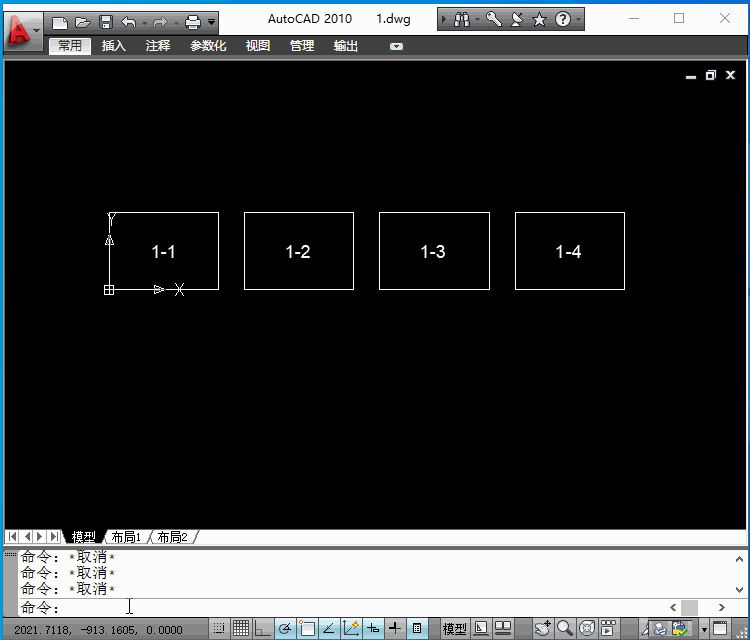The height and width of the screenshot is (640, 750).
Task: Open the 注释 ribbon tab
Action: tap(158, 46)
